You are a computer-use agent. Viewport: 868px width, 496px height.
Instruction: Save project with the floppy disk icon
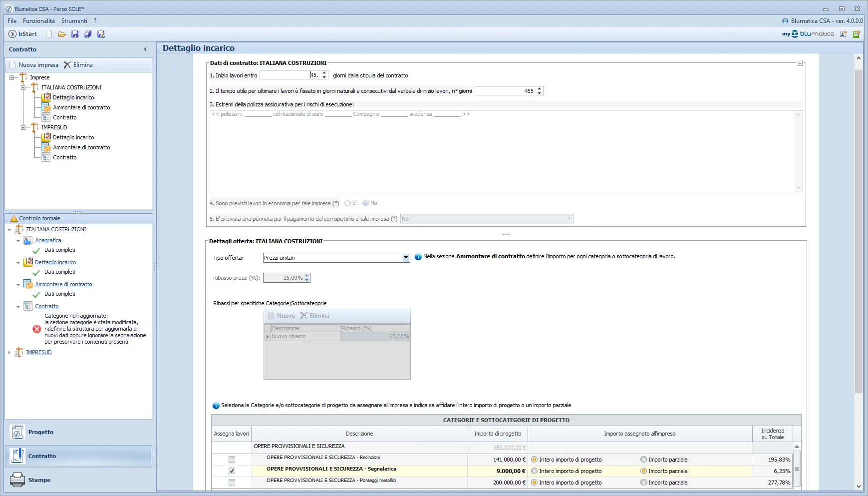(x=75, y=34)
